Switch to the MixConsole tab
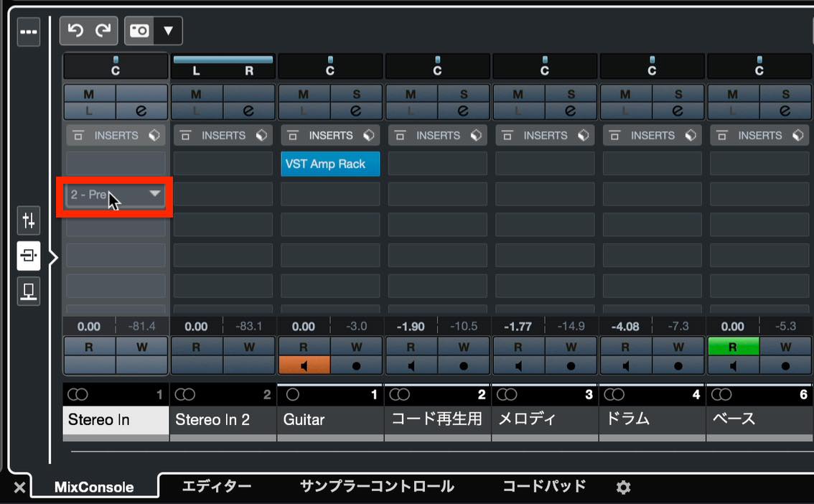Screen dimensions: 814x504 tap(94, 487)
